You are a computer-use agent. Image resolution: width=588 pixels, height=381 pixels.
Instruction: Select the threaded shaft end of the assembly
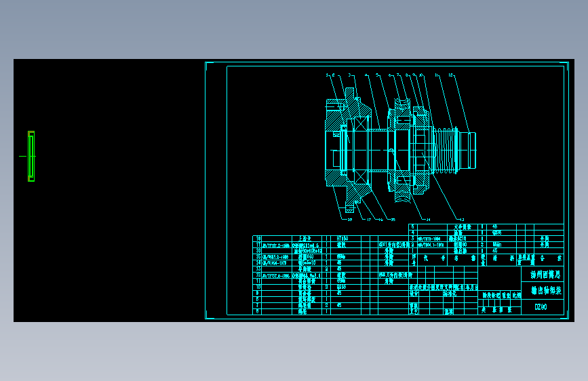[446, 151]
